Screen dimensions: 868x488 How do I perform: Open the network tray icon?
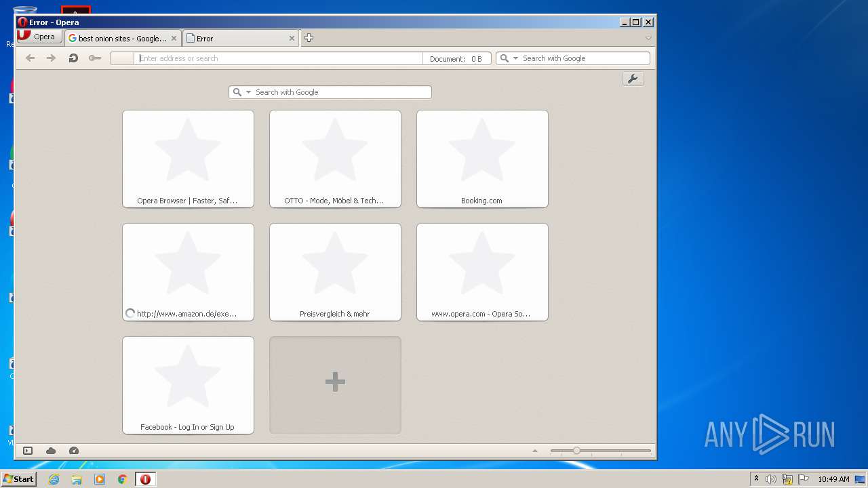pyautogui.click(x=787, y=479)
